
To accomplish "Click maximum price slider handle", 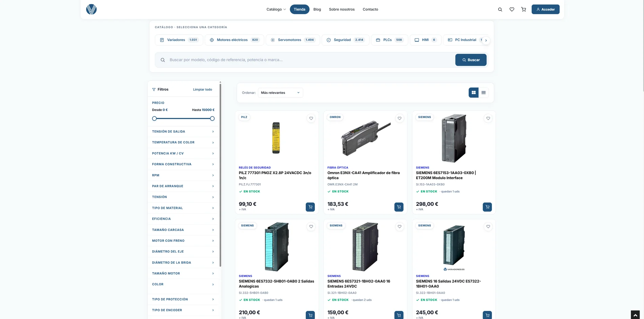I will (212, 119).
